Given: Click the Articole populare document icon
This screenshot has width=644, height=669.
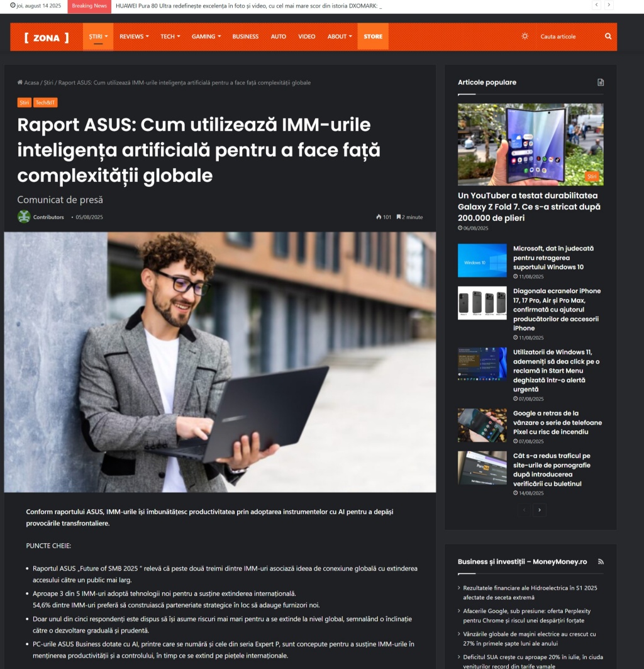Looking at the screenshot, I should (601, 82).
